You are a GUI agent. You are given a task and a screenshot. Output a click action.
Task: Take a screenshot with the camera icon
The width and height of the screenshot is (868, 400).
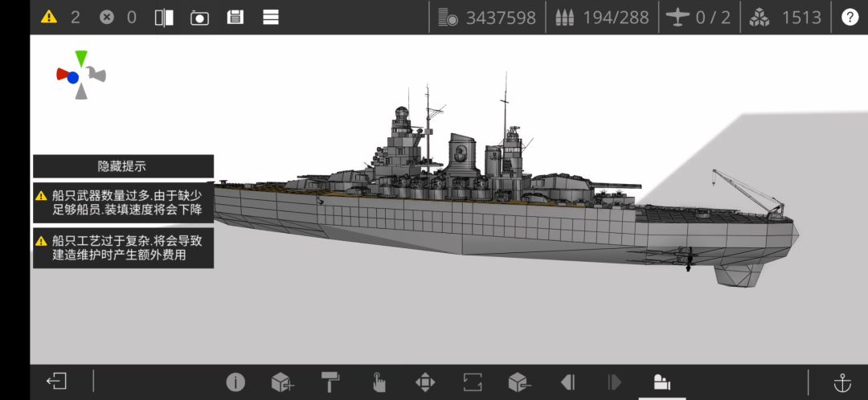pos(199,17)
